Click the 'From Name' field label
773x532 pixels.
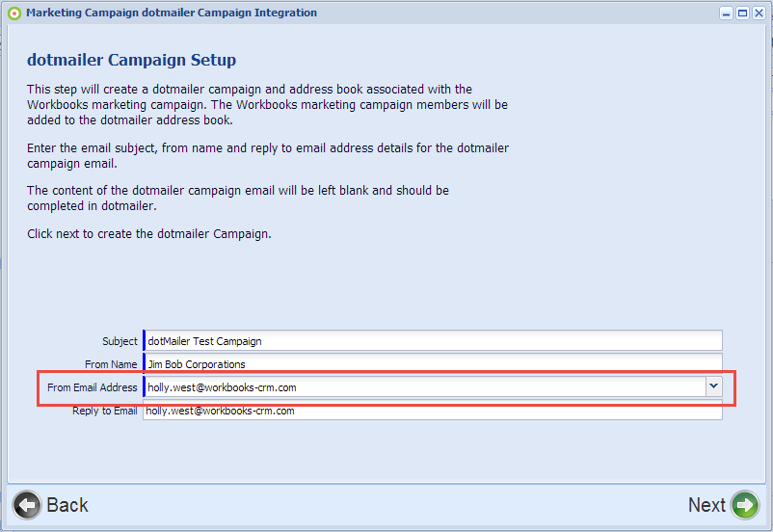coord(111,364)
